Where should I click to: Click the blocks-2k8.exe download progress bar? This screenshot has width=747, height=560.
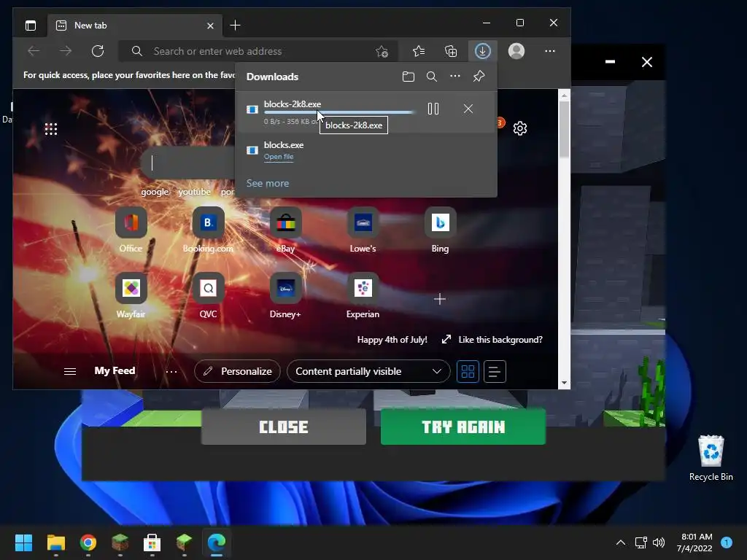tap(339, 112)
